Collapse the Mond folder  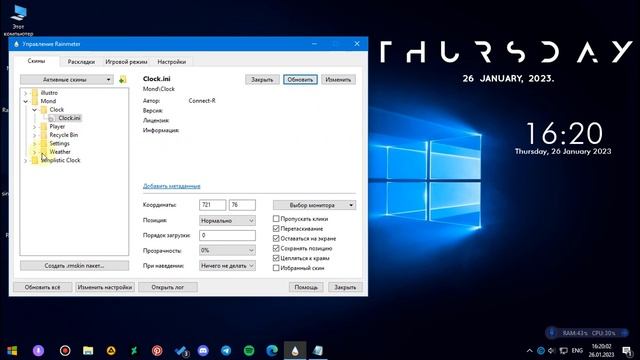[26, 101]
